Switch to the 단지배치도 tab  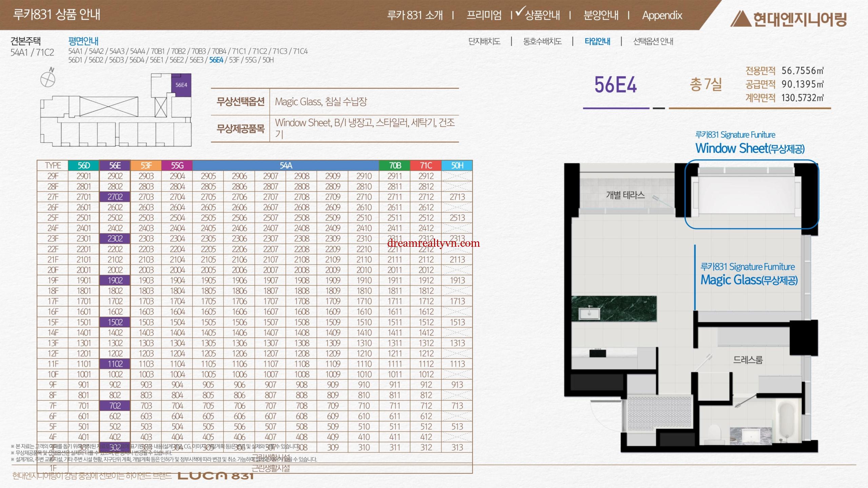tap(484, 41)
